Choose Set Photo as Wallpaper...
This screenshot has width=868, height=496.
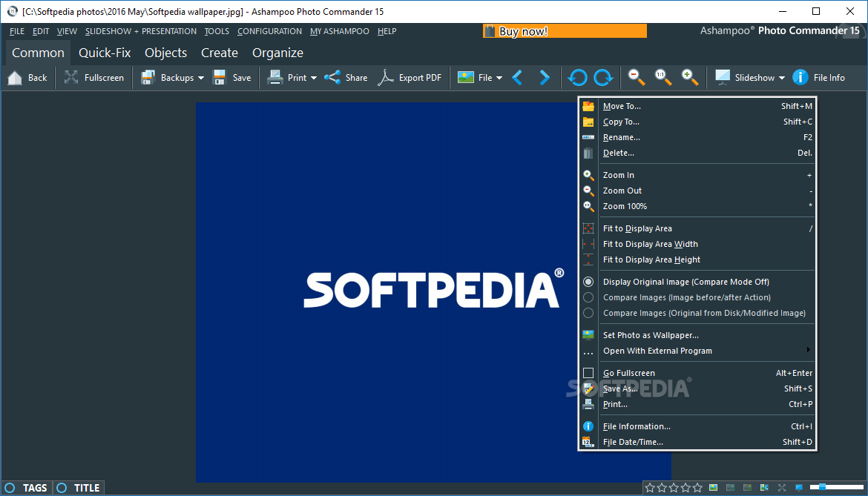click(x=697, y=335)
